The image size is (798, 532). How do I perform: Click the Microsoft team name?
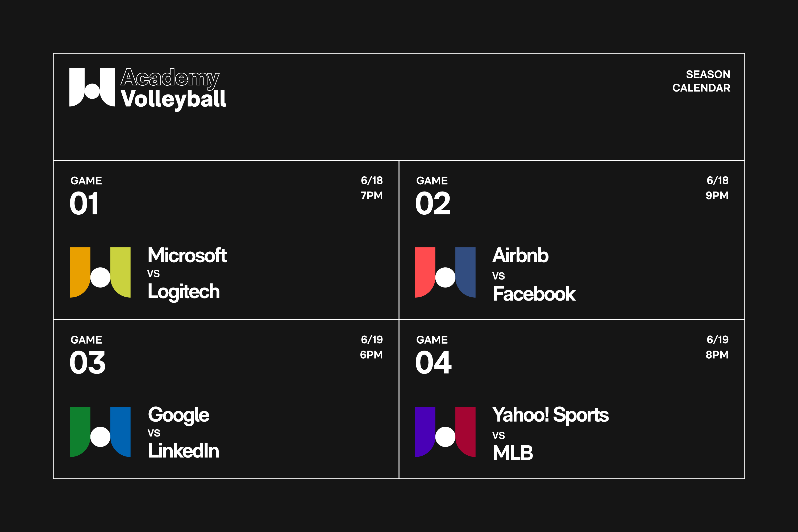[x=187, y=255]
